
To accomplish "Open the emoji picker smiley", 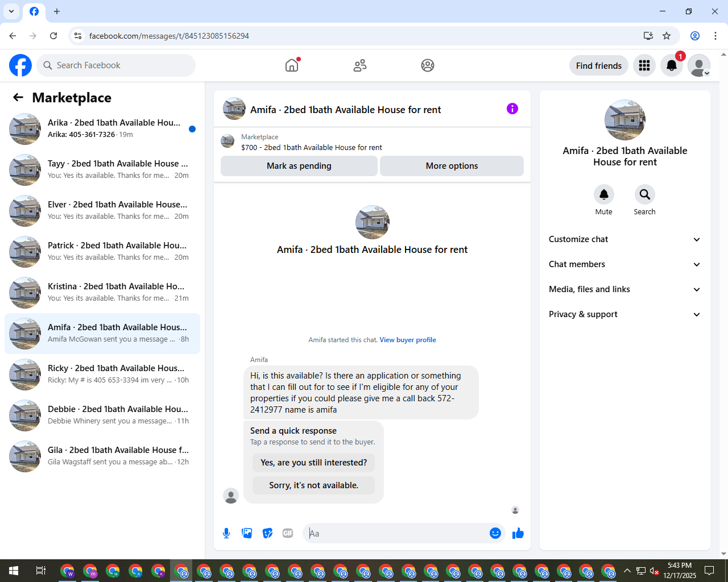I will click(495, 533).
